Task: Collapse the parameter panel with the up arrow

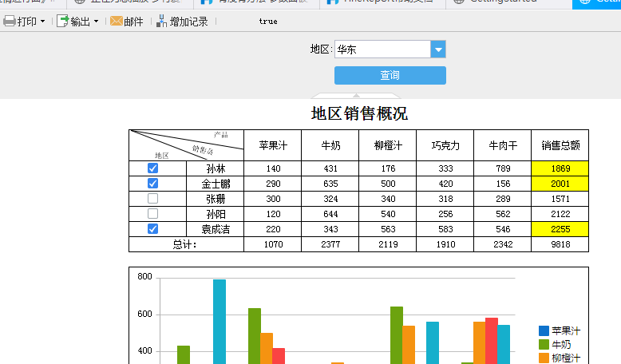Action: [356, 96]
